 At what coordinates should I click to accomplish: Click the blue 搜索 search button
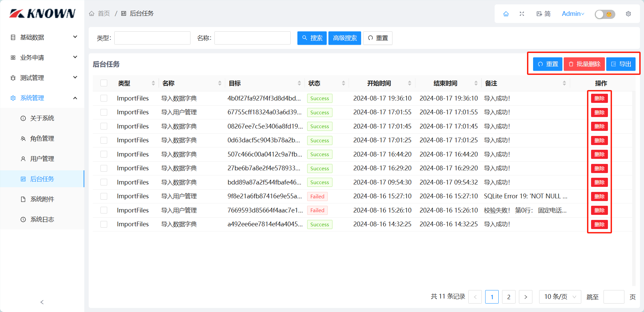click(312, 38)
